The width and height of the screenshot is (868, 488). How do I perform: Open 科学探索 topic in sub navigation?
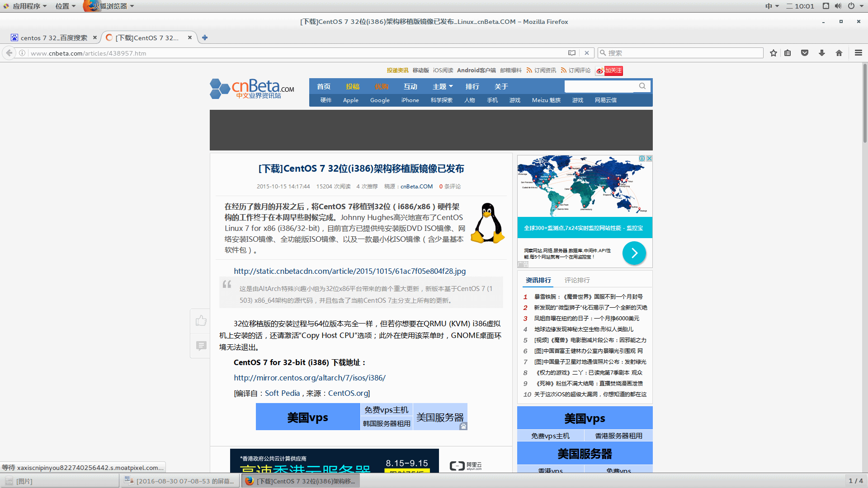click(442, 100)
